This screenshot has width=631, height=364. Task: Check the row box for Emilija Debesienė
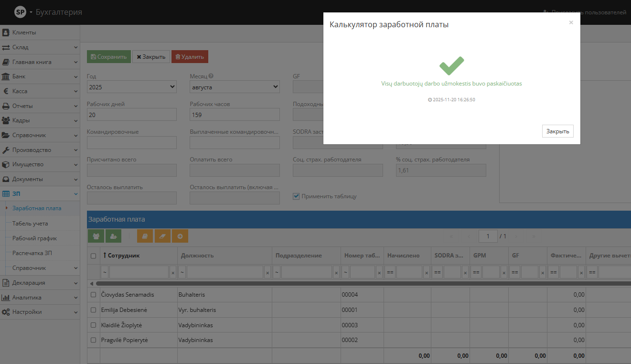94,310
